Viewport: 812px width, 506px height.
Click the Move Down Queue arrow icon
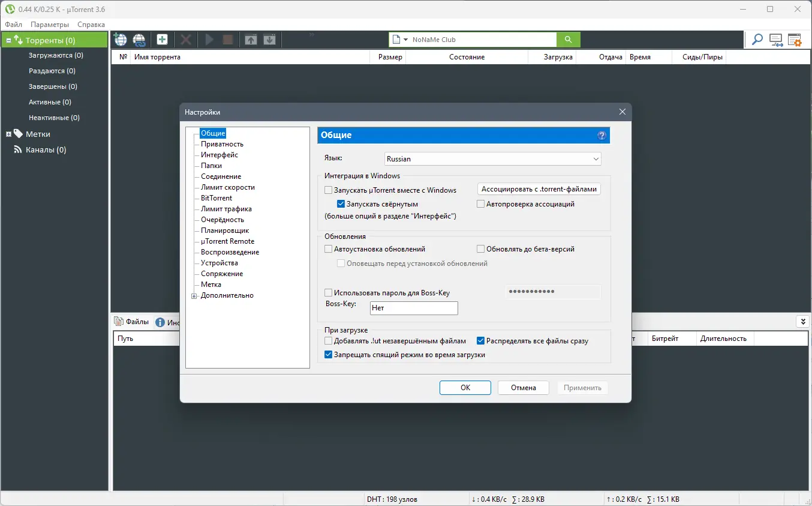pos(269,40)
